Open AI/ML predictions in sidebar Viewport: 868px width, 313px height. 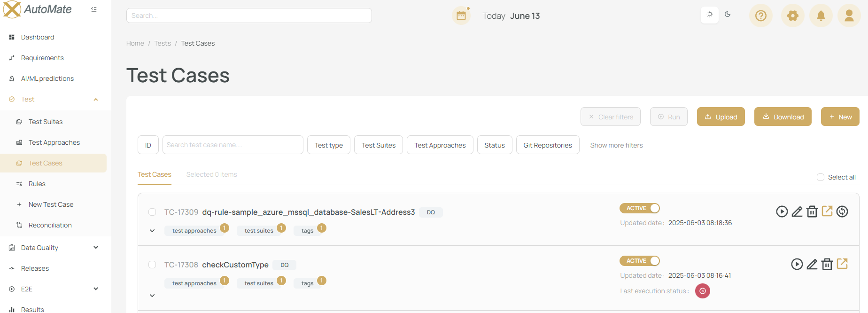point(47,78)
